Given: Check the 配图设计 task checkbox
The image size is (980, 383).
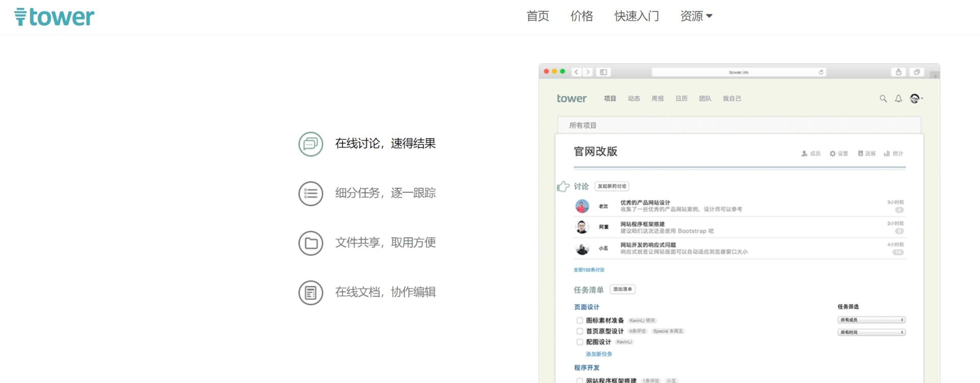Looking at the screenshot, I should click(579, 342).
